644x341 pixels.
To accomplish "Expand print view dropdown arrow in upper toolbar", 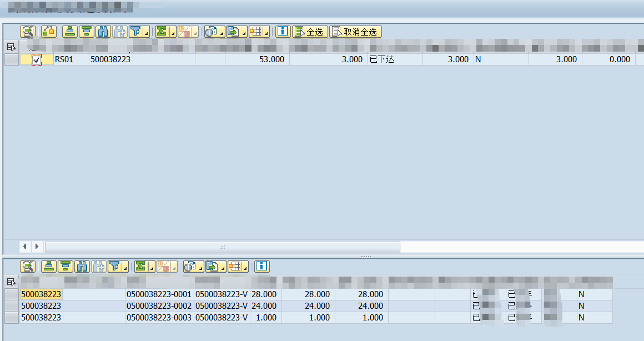I will click(222, 32).
